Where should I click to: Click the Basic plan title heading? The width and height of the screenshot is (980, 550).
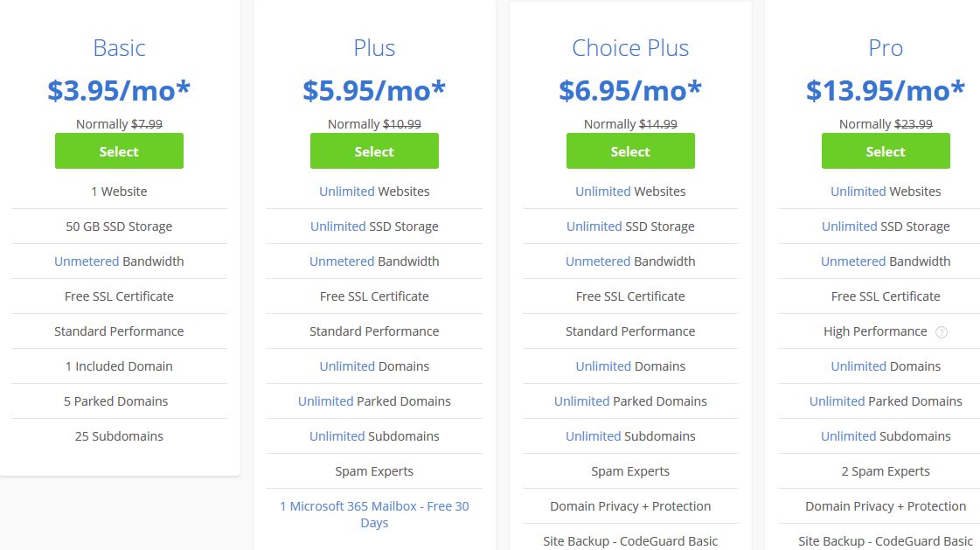pyautogui.click(x=119, y=48)
